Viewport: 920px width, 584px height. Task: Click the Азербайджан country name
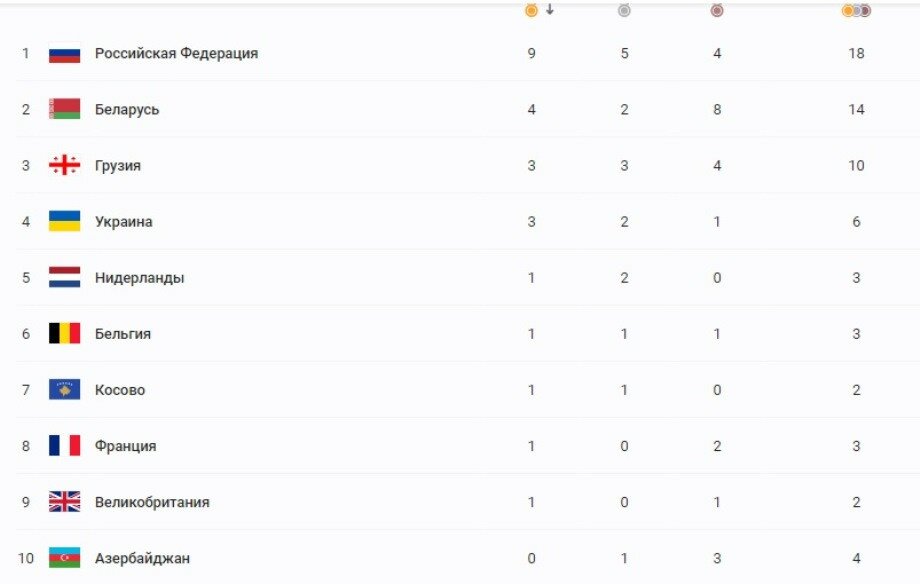[142, 558]
